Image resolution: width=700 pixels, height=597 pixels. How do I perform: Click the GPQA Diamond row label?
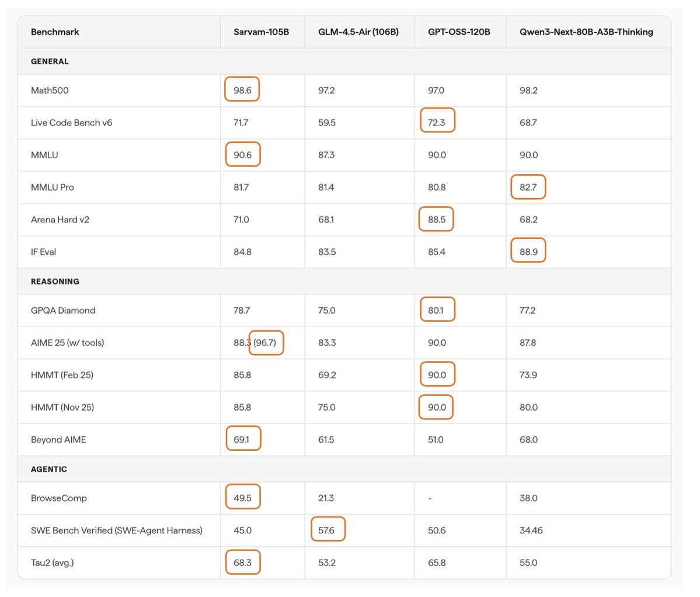tap(63, 310)
